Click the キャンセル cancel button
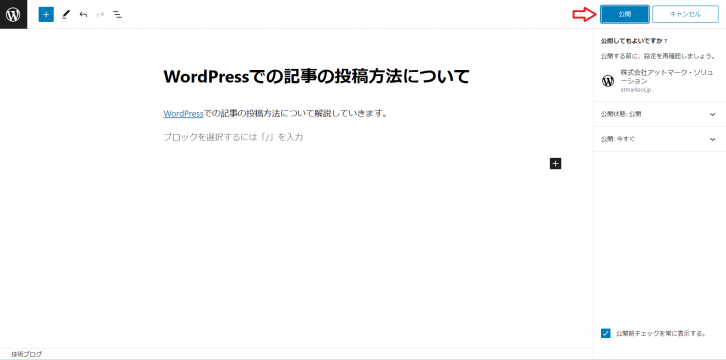The width and height of the screenshot is (726, 360). point(685,14)
